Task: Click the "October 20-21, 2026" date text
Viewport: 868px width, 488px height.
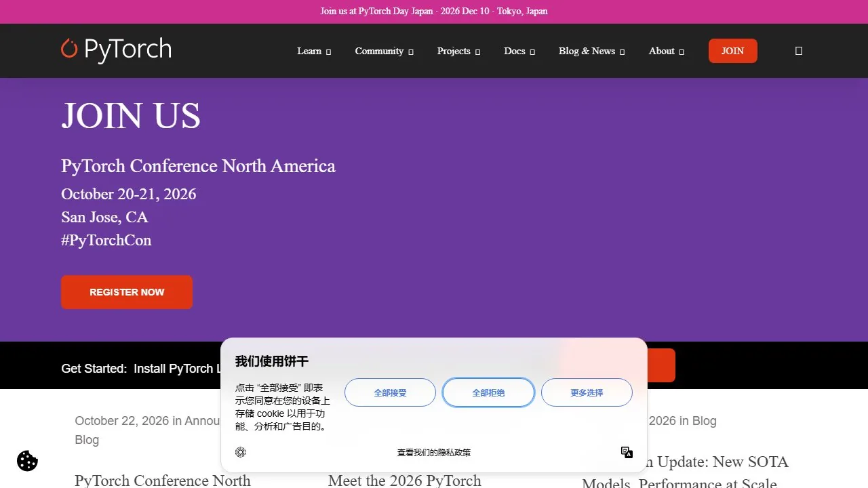Action: (x=129, y=194)
